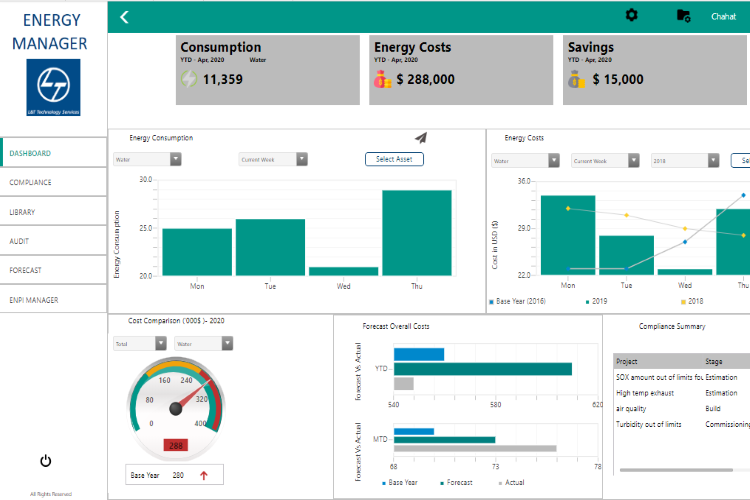Open the ENPI Manager menu item
This screenshot has width=750, height=500.
[53, 299]
